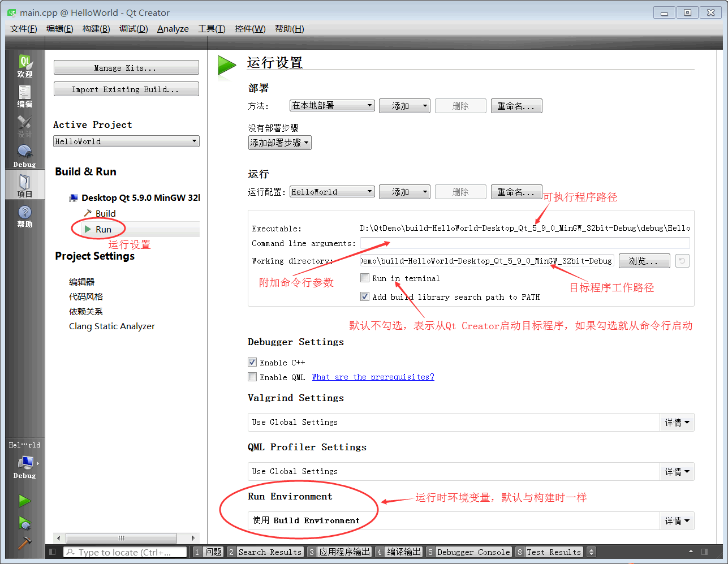This screenshot has height=564, width=728.
Task: Click the green Run button
Action: coord(24,501)
